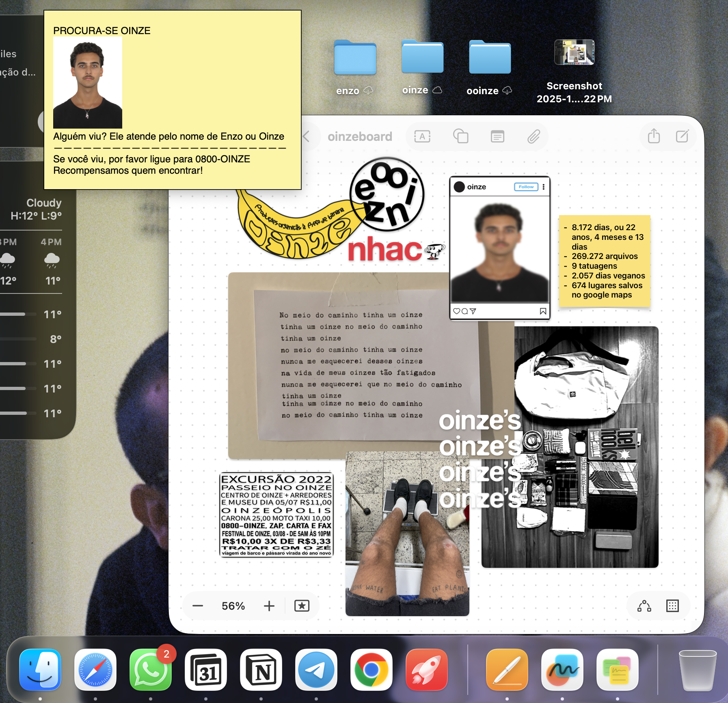Open the three-dot menu on the oinze card

coord(544,187)
